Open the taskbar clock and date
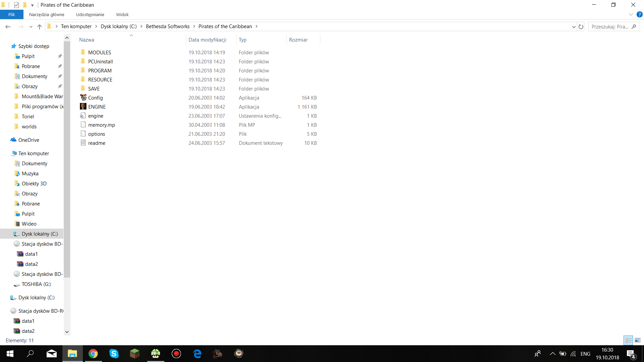 pos(607,354)
